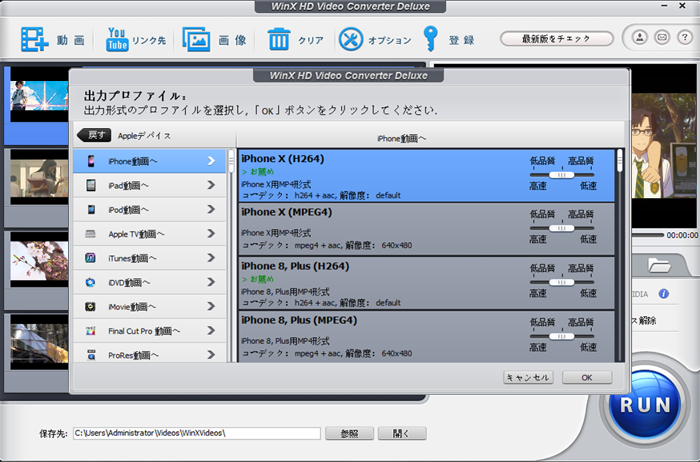700x462 pixels.
Task: Click the Final Cut Pro clapper icon
Action: point(91,331)
